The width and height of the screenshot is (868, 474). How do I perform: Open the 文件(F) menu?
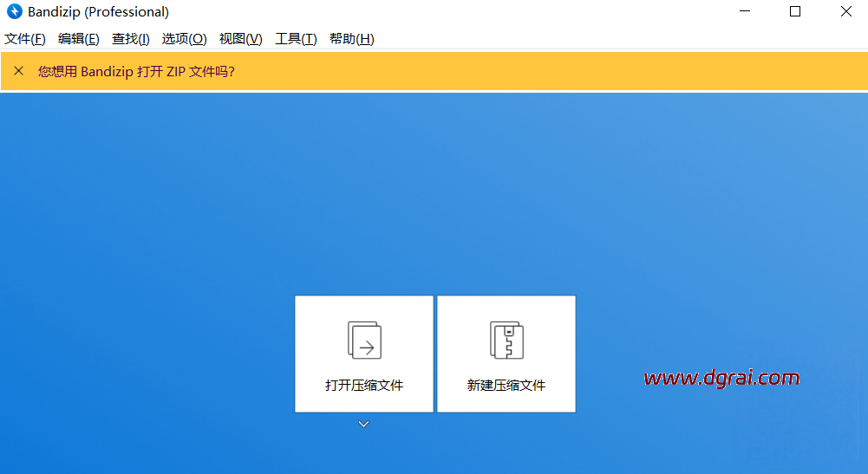tap(25, 39)
